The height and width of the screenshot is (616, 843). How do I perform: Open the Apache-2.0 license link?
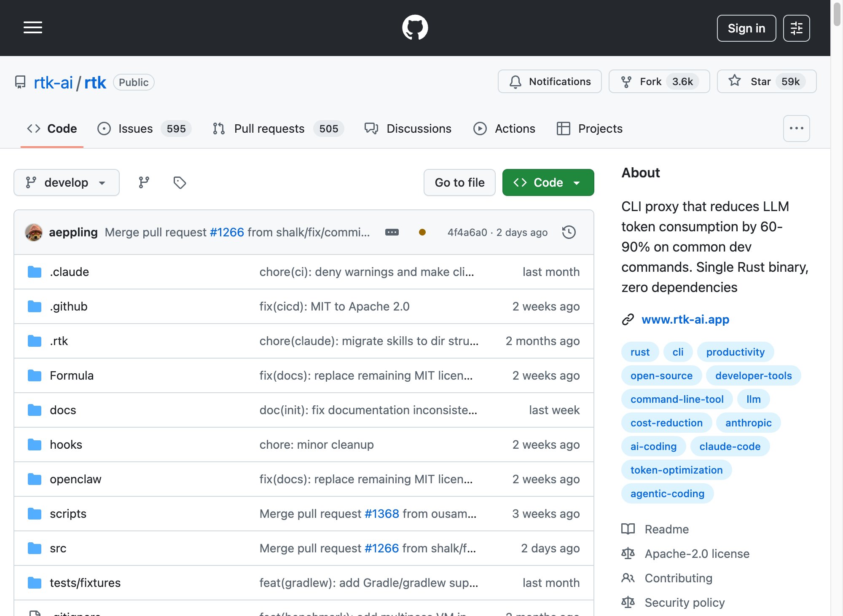(x=697, y=554)
